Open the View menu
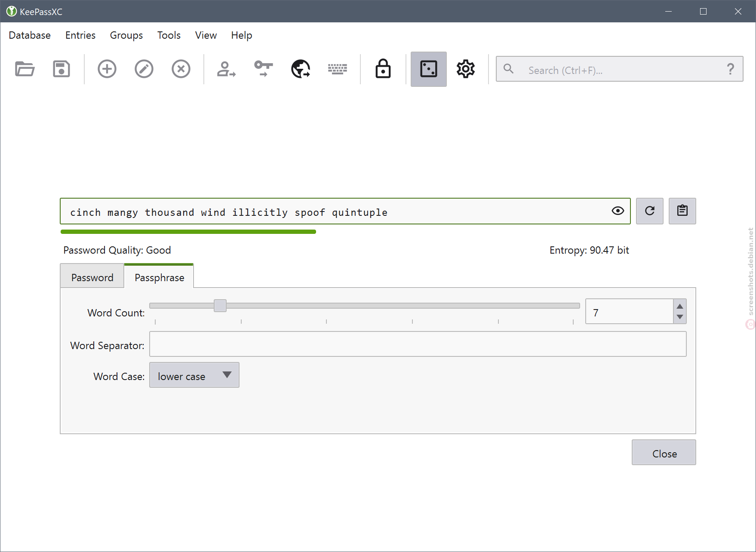Viewport: 756px width, 552px height. (x=206, y=35)
